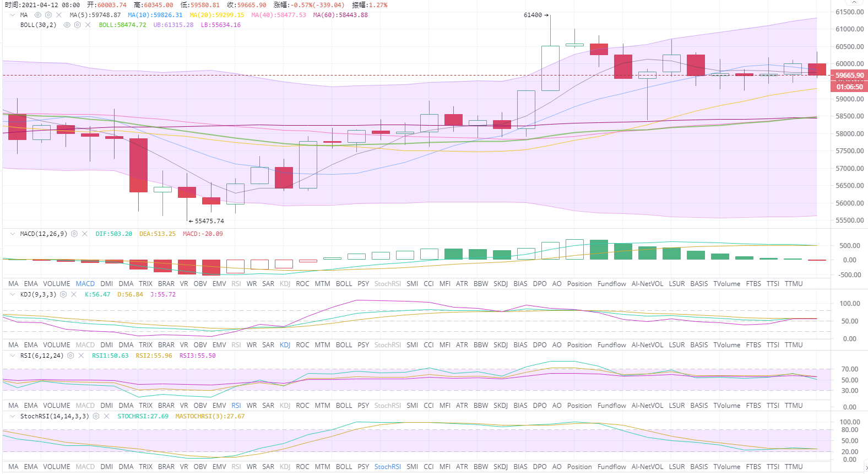Select FTBS tab in StochRSI bottom row
The image size is (868, 474).
(x=753, y=467)
